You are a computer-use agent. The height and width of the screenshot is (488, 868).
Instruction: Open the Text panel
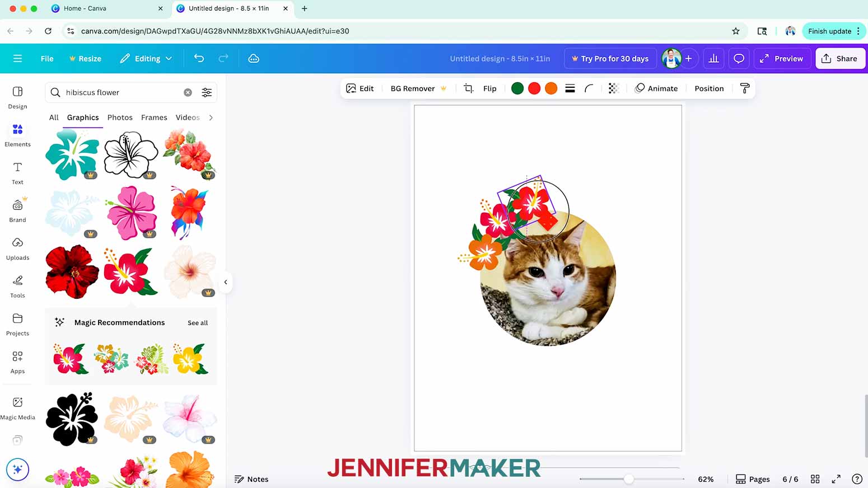pyautogui.click(x=17, y=173)
